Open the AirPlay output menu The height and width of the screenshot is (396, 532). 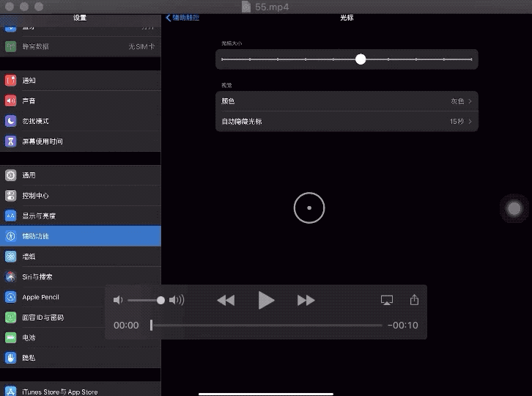point(387,300)
